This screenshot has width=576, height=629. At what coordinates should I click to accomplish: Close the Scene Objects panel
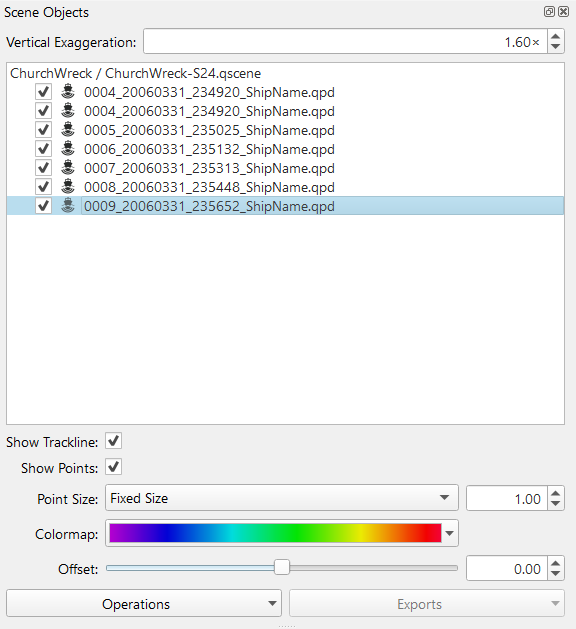(563, 12)
